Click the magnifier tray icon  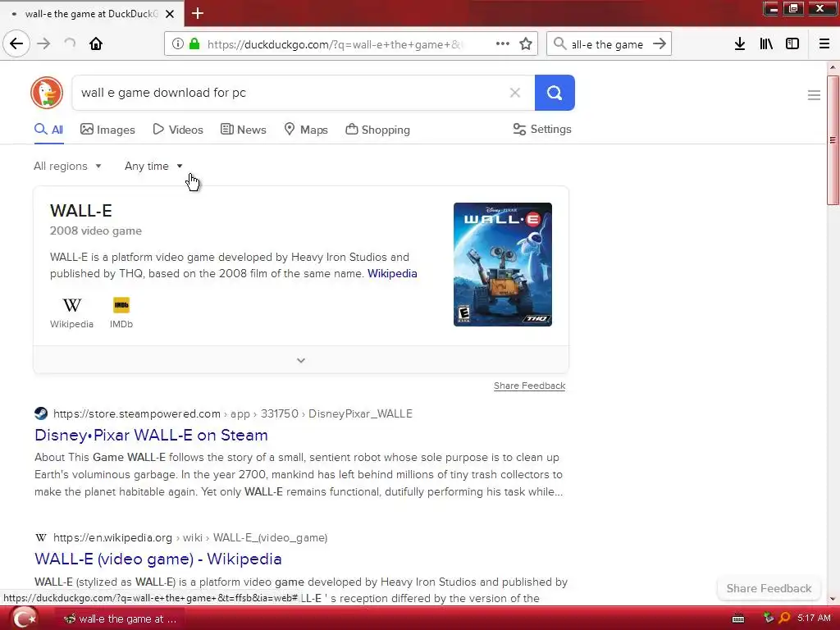[x=784, y=619]
